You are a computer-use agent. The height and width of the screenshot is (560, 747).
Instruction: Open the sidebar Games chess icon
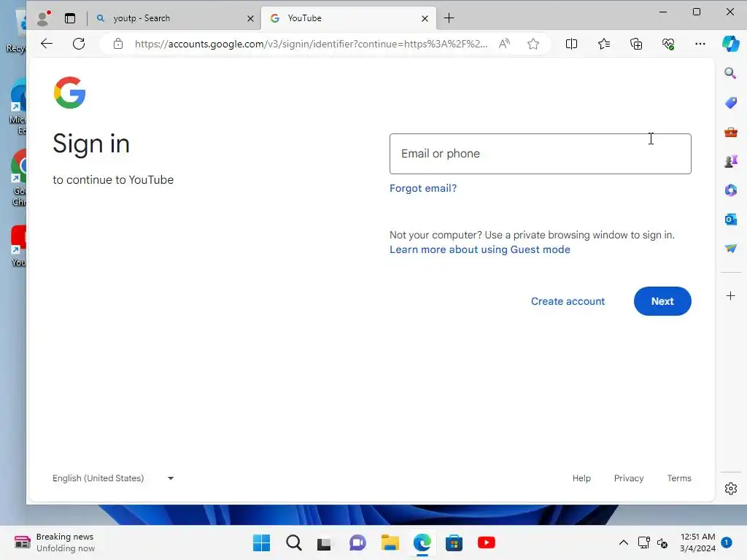[x=730, y=161]
